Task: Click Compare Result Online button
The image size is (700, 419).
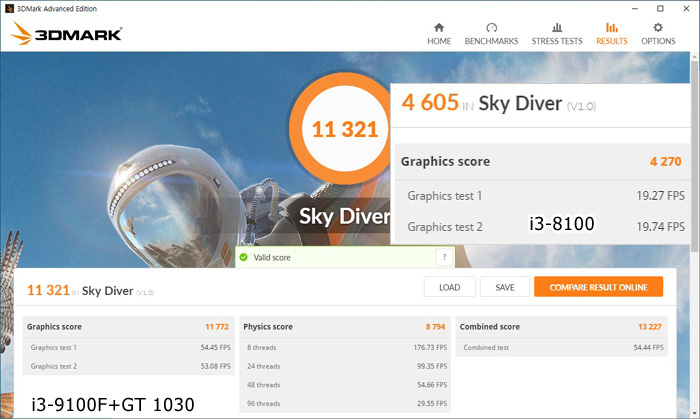Action: (598, 287)
